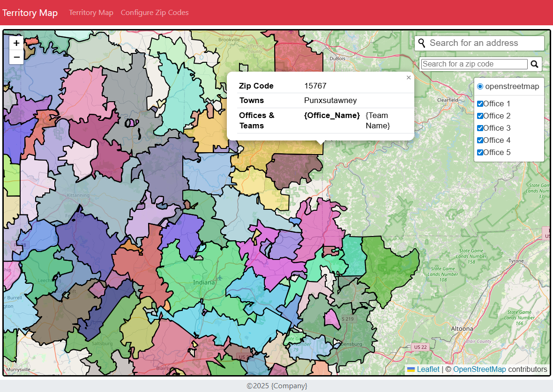Zoom out of the map

click(16, 57)
